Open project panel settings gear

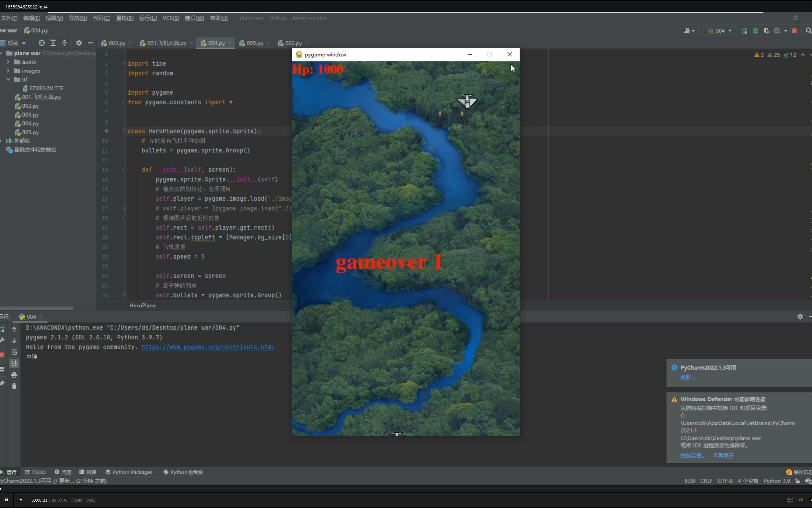tap(79, 43)
